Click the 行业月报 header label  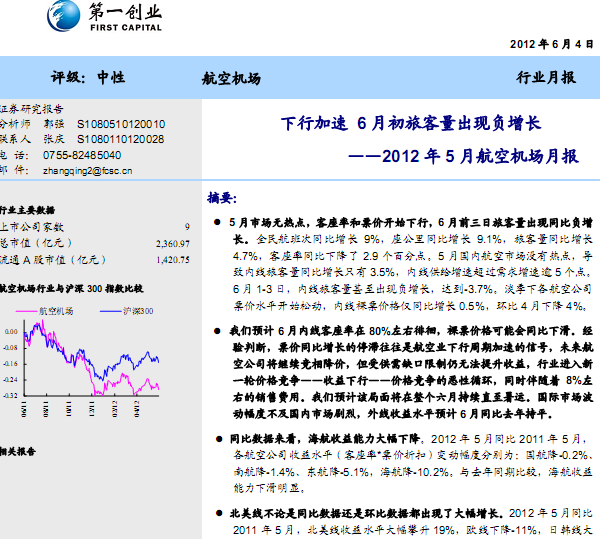click(x=545, y=78)
